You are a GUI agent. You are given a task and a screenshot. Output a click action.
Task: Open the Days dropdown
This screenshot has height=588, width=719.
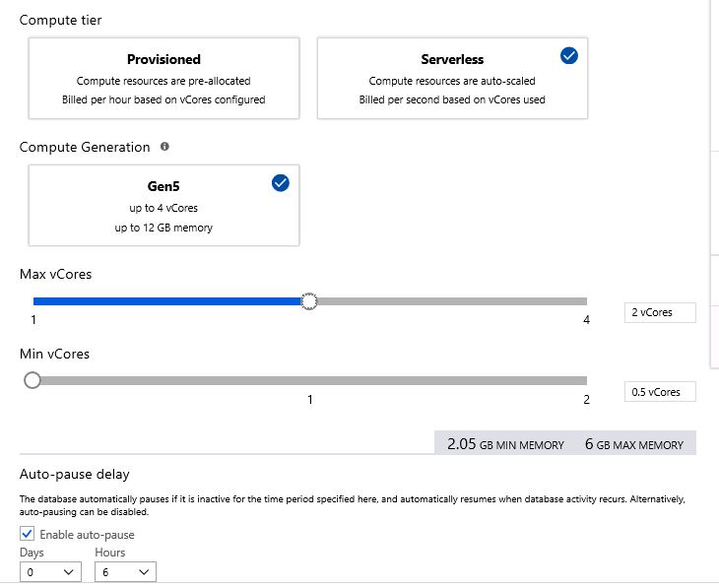point(48,571)
